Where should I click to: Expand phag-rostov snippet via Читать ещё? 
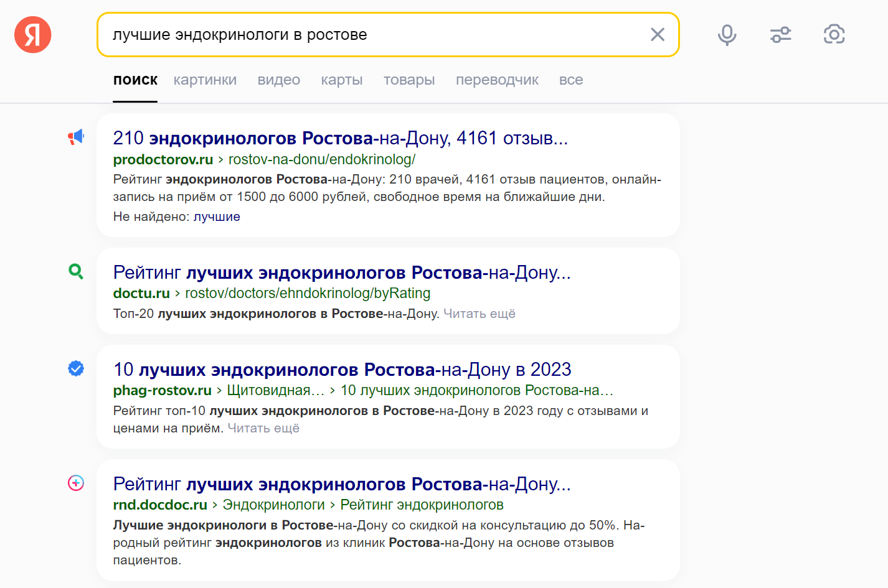tap(263, 428)
